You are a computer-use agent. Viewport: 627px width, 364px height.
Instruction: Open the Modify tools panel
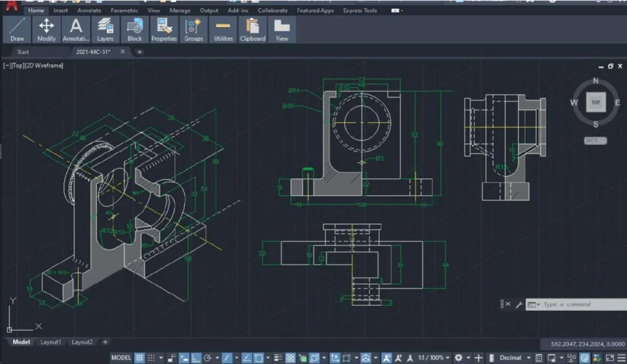tap(47, 29)
